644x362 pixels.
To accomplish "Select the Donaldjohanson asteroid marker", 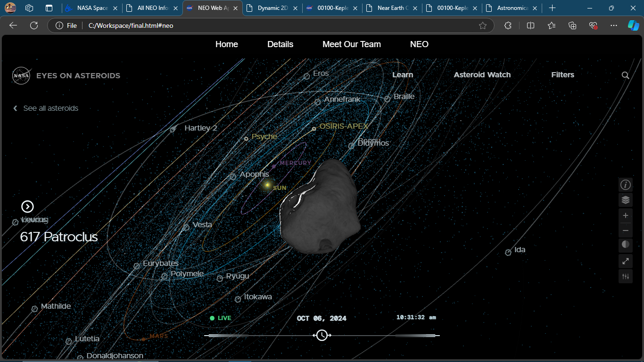I will [x=80, y=358].
